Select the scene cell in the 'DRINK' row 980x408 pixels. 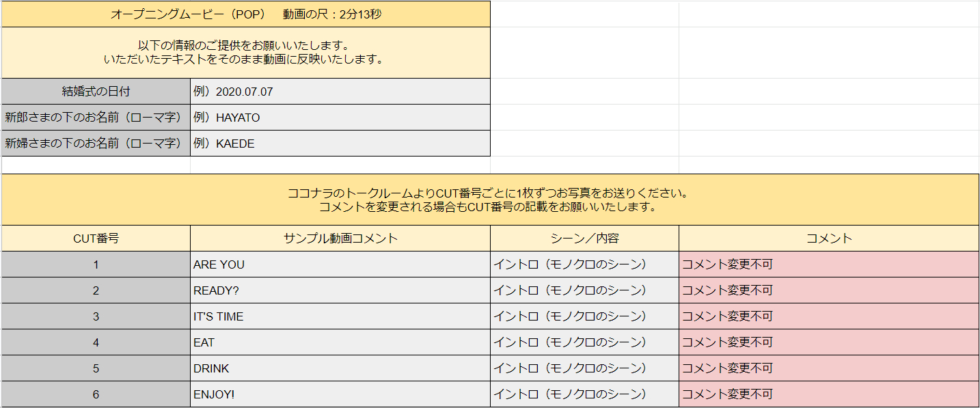(x=584, y=368)
